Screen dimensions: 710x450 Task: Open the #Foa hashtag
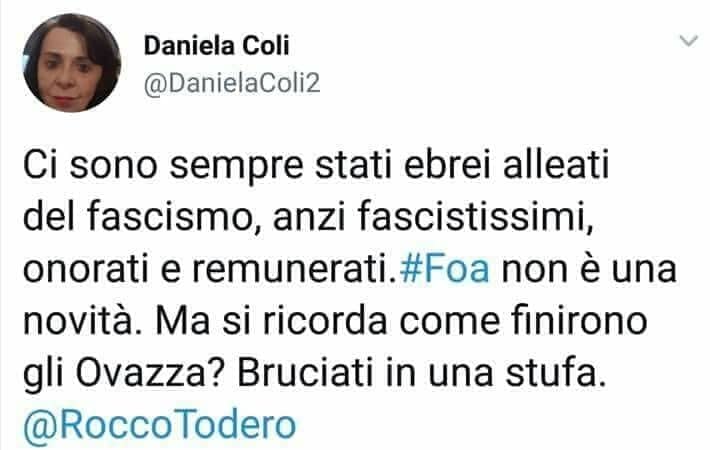click(445, 269)
